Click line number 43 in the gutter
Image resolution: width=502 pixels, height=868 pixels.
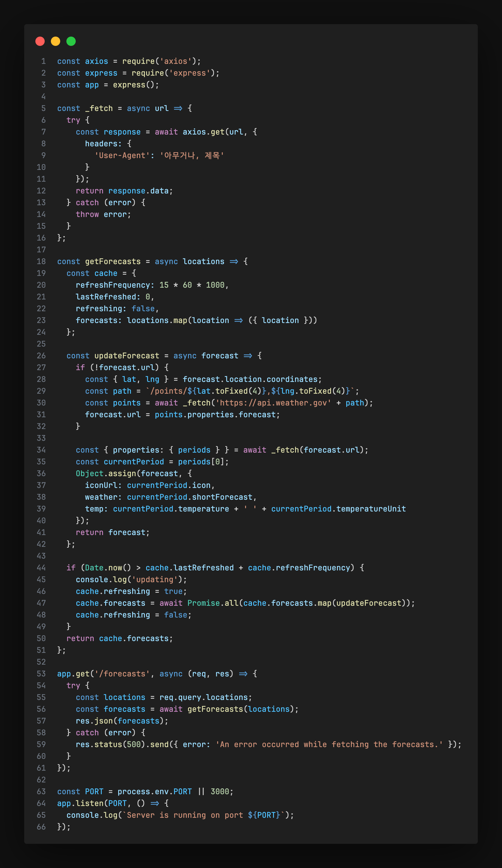click(x=41, y=556)
